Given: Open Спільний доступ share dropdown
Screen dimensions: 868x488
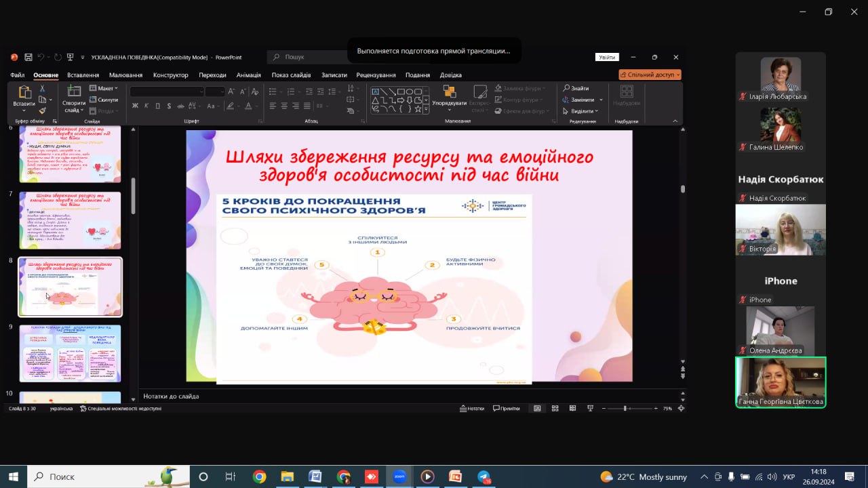Looking at the screenshot, I should [650, 75].
